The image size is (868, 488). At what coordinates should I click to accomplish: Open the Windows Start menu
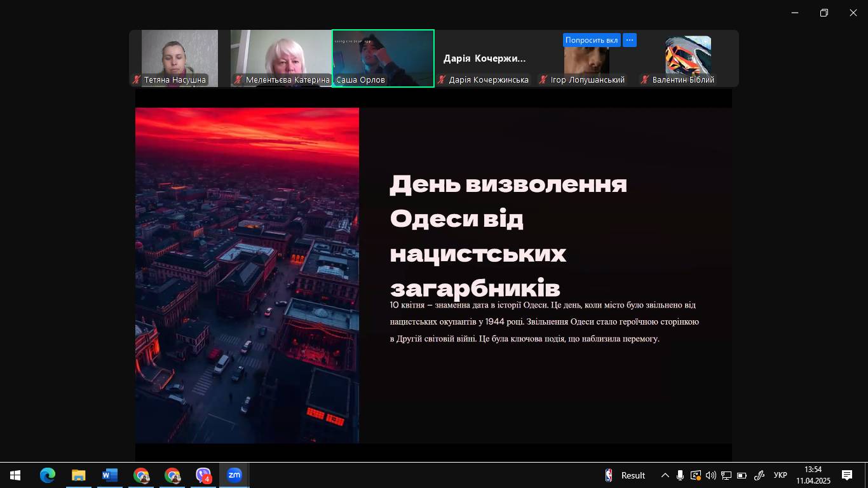coord(15,475)
